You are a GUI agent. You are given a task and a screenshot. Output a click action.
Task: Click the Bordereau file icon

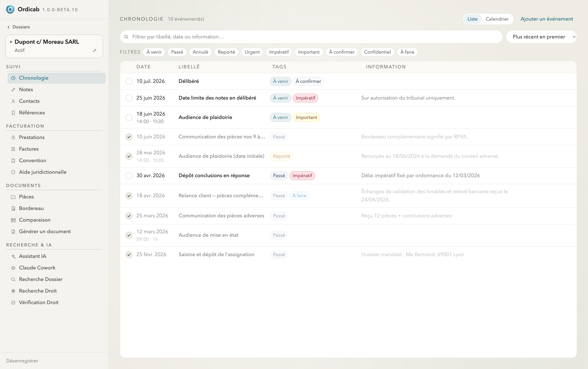[13, 208]
